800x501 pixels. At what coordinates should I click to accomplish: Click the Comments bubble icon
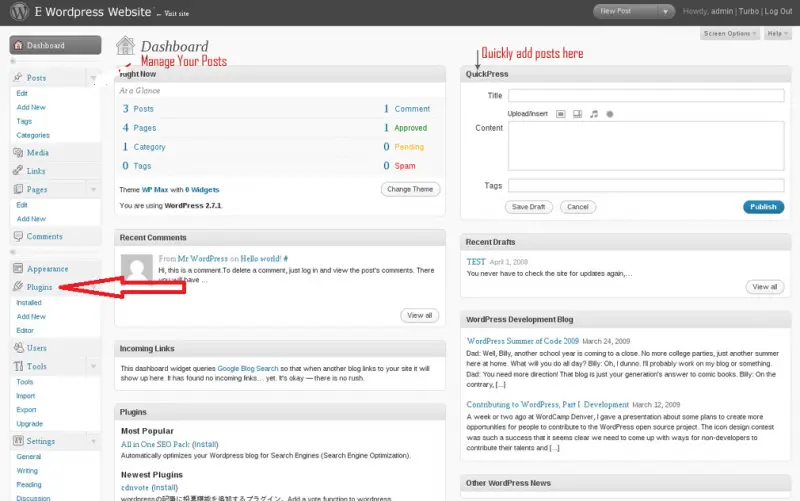(x=18, y=236)
